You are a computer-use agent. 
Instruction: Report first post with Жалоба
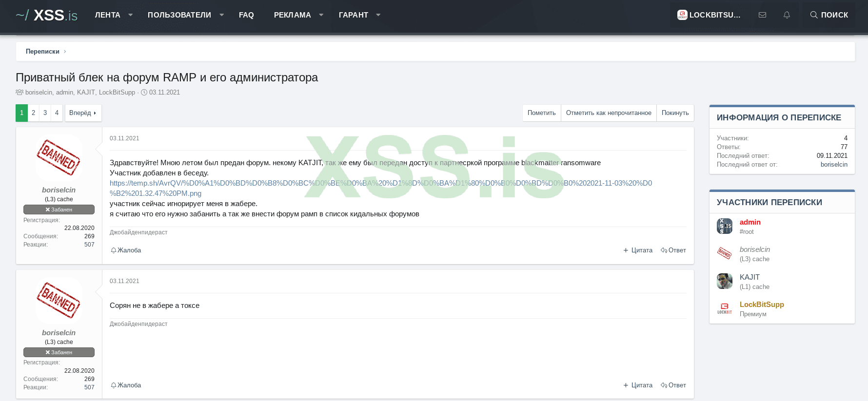click(126, 250)
